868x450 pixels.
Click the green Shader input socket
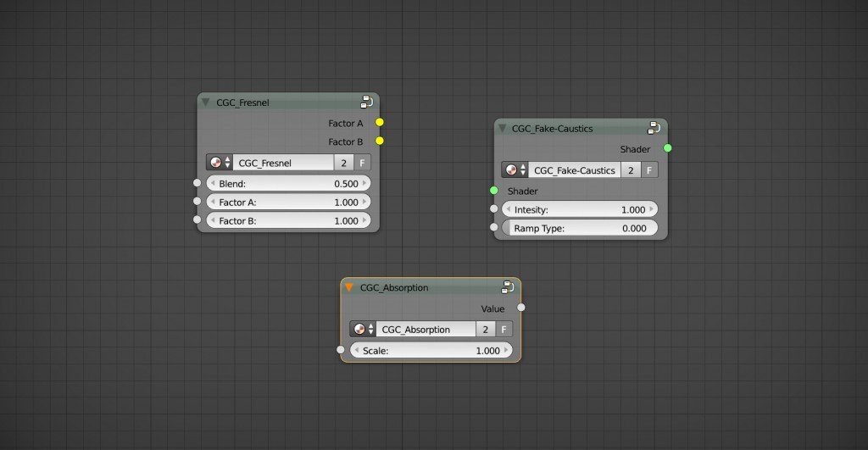[x=494, y=191]
